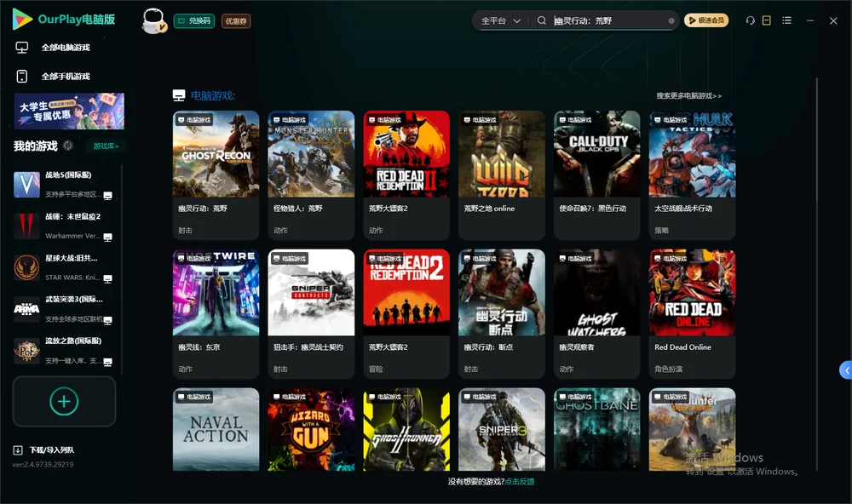Open 使命召唤7：黑色行动 game card
The height and width of the screenshot is (504, 852).
pos(596,175)
